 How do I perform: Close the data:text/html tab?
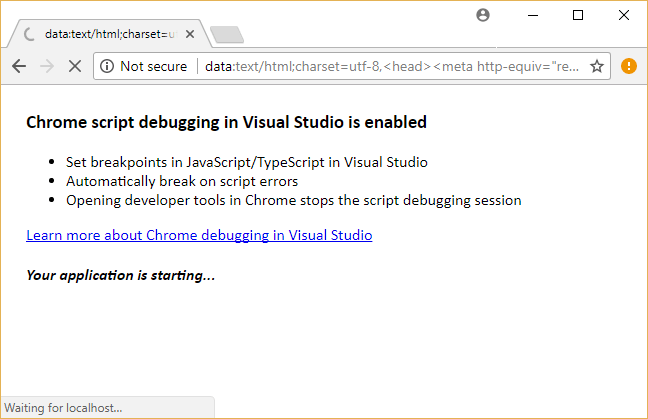(191, 34)
